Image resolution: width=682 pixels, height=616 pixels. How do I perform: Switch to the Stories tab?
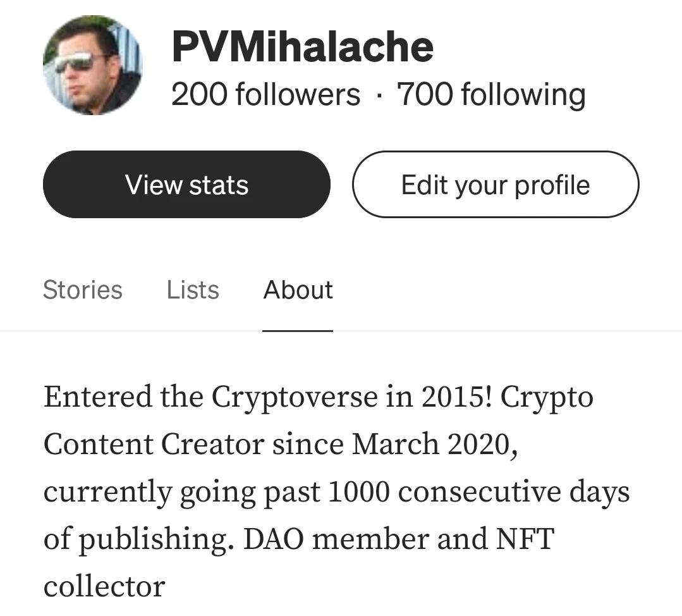83,290
